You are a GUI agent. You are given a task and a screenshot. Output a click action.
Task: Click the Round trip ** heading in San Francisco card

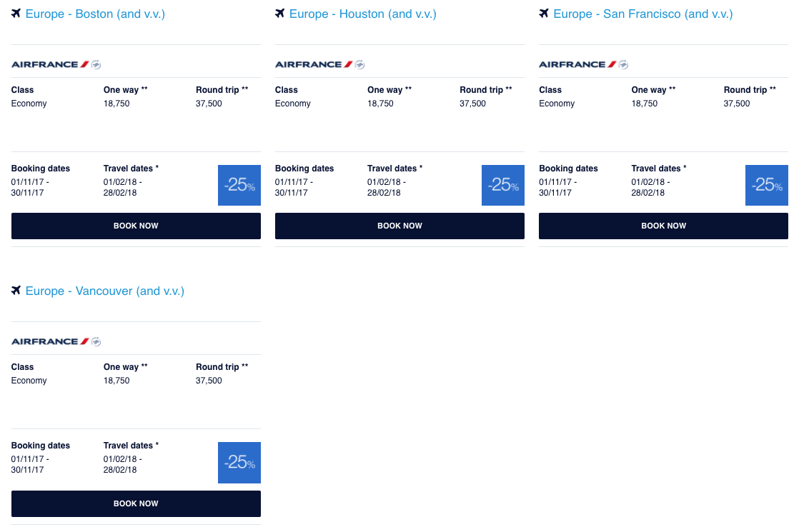click(x=750, y=89)
